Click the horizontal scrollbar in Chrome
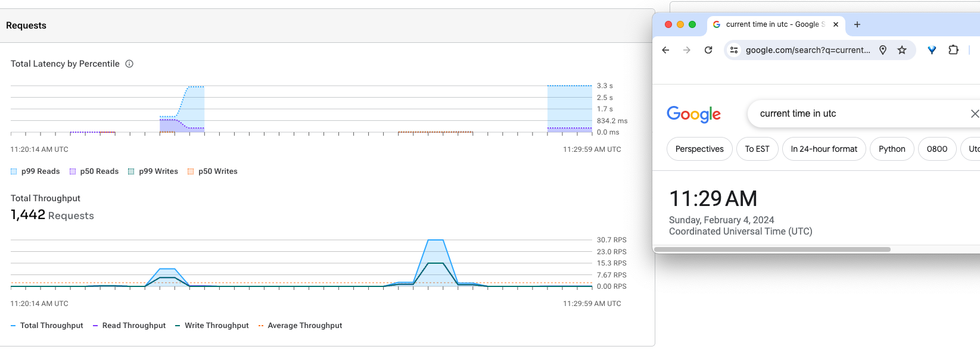980x359 pixels. tap(772, 249)
